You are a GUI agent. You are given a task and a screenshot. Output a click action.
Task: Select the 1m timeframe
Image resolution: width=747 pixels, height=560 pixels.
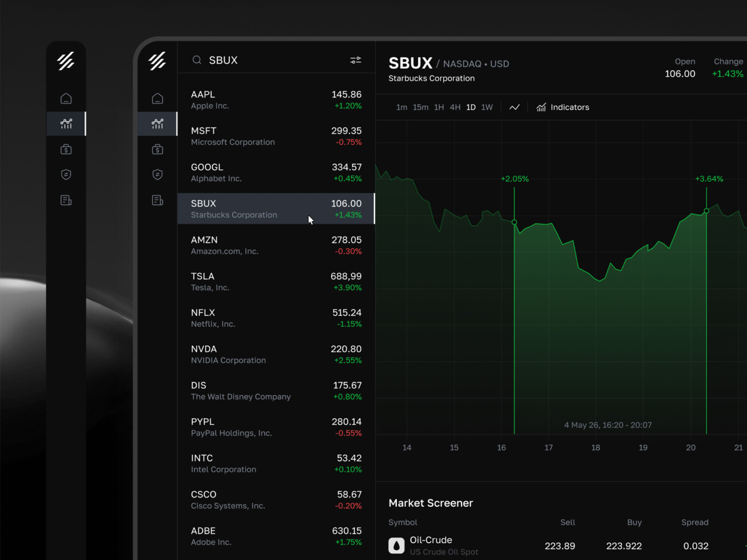(x=402, y=107)
